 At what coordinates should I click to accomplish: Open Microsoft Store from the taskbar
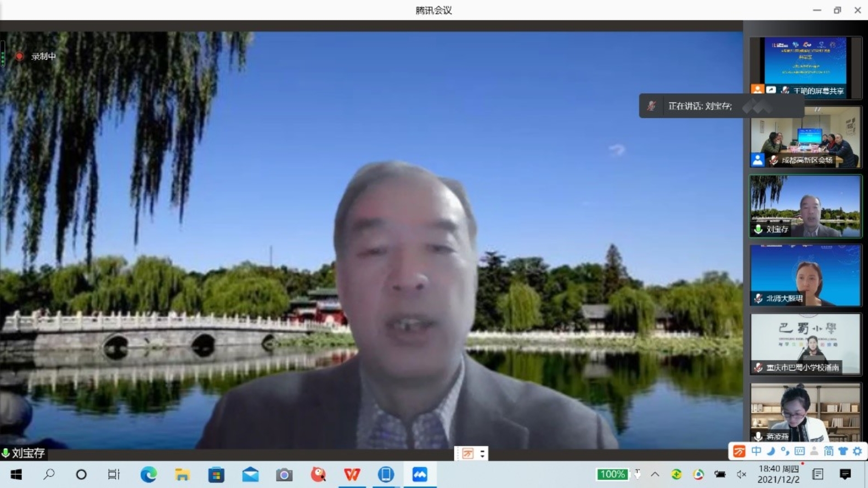(216, 474)
